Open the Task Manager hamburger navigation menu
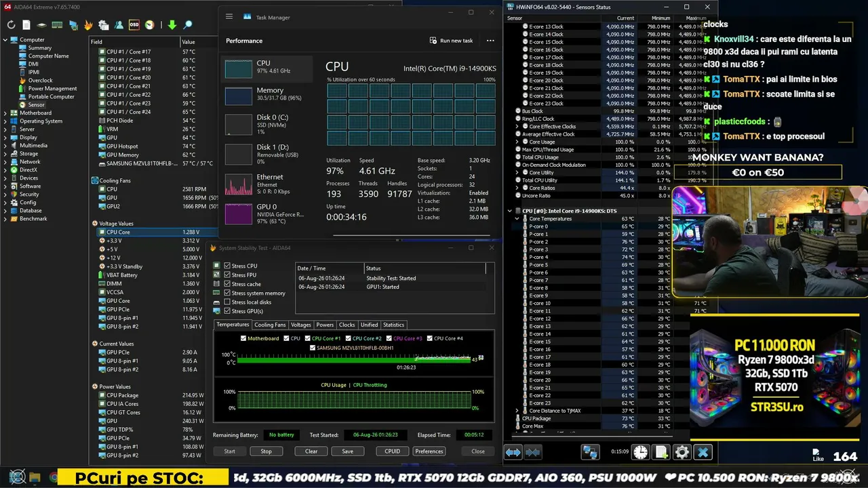 [x=229, y=16]
